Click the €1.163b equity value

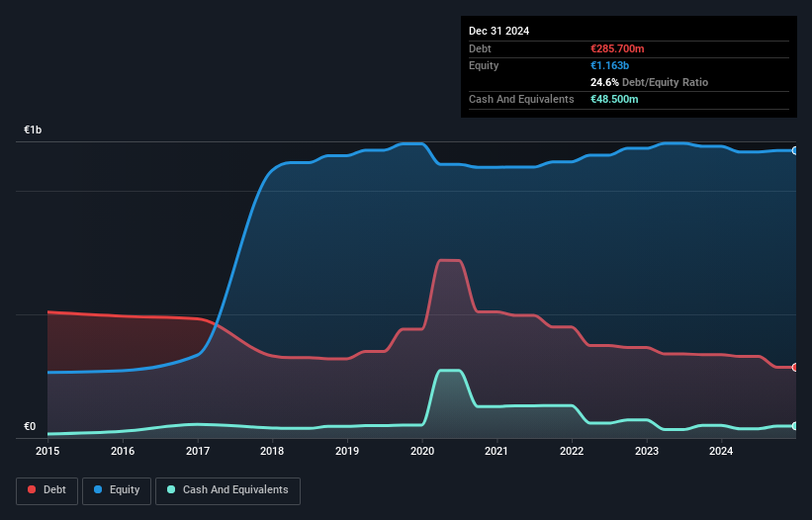pos(609,65)
